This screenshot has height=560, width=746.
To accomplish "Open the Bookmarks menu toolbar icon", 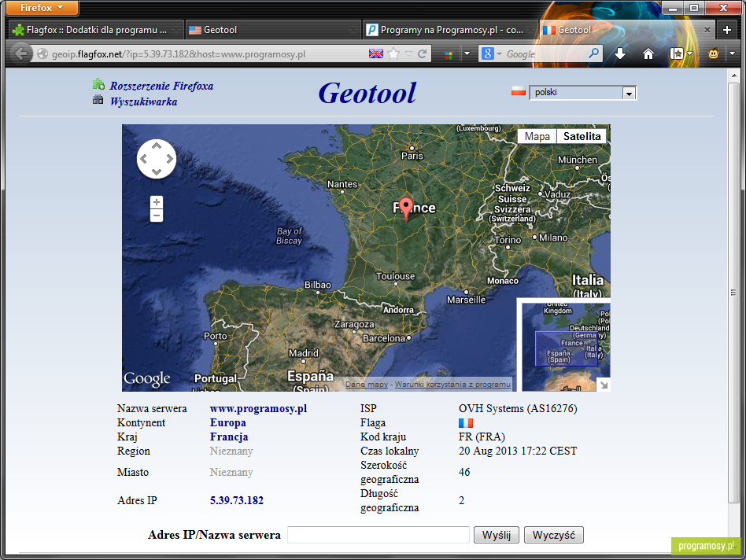I will 677,53.
